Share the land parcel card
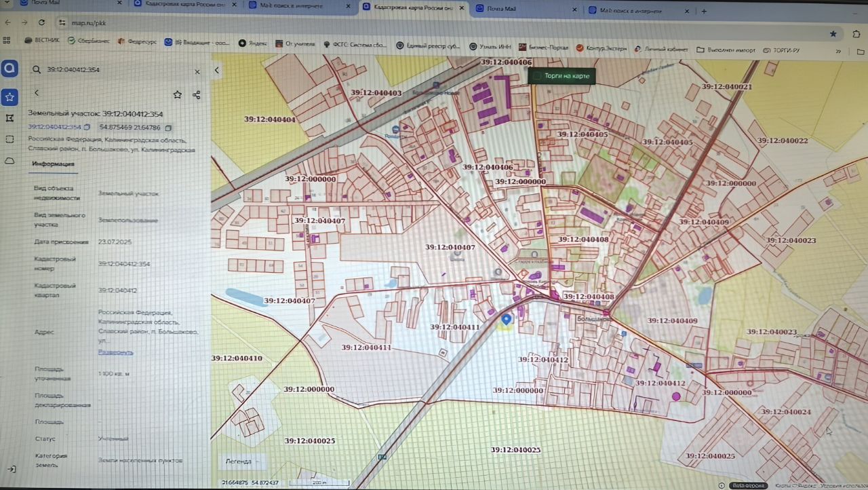Image resolution: width=868 pixels, height=490 pixels. [196, 95]
